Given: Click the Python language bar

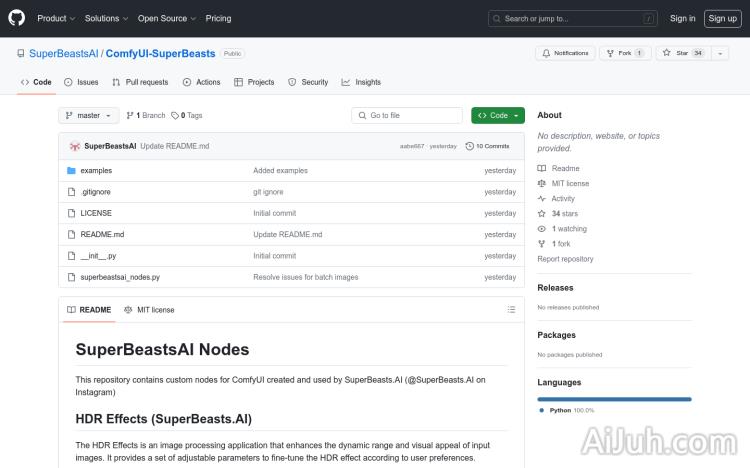Looking at the screenshot, I should click(614, 399).
